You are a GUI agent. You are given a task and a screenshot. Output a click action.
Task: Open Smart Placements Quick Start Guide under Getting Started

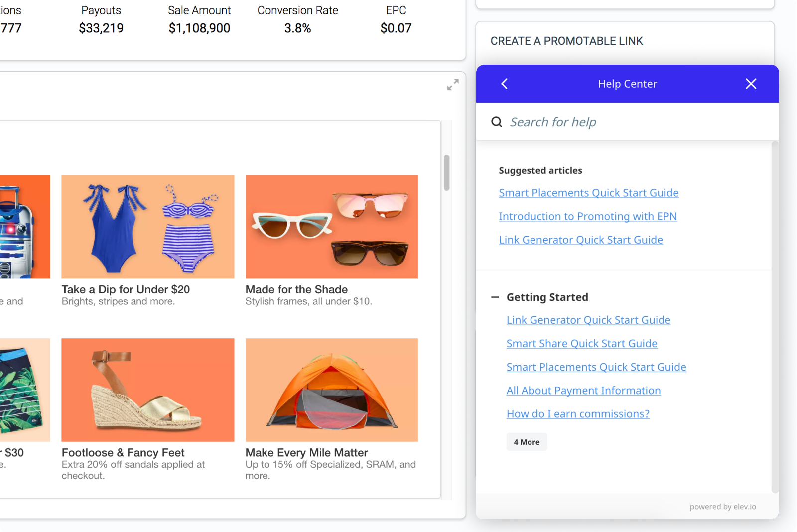pos(596,367)
